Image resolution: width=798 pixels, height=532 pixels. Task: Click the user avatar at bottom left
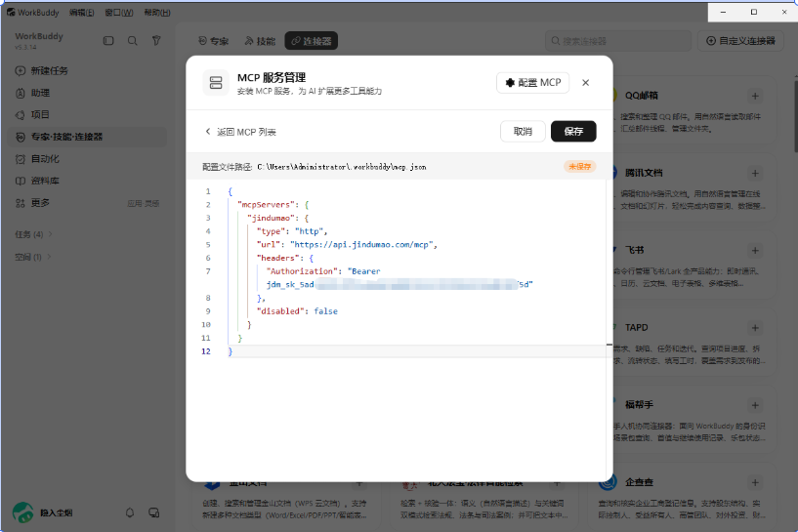[22, 512]
